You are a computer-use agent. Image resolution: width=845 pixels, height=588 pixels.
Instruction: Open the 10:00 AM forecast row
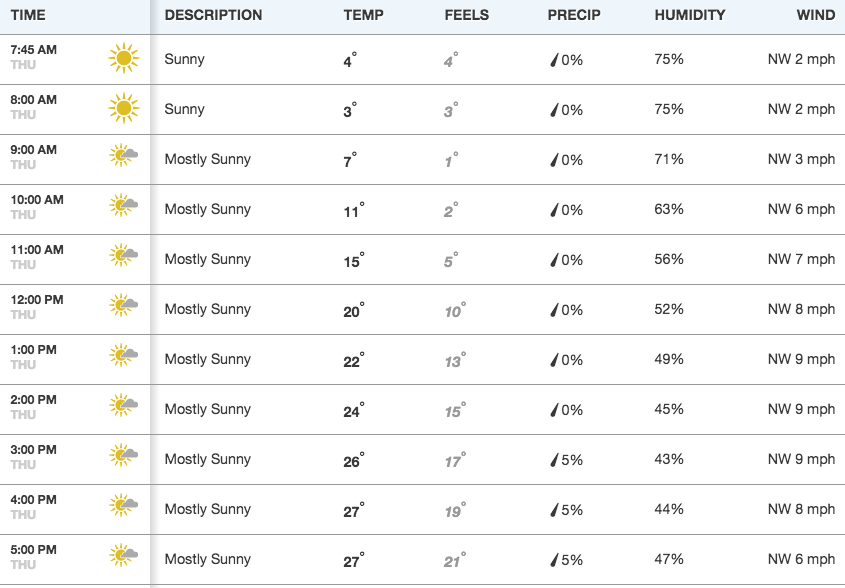[422, 209]
